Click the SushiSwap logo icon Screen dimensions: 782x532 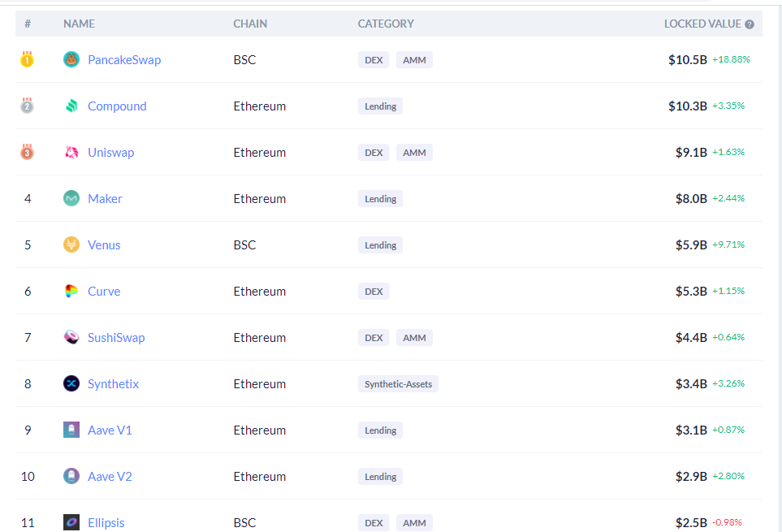tap(71, 338)
